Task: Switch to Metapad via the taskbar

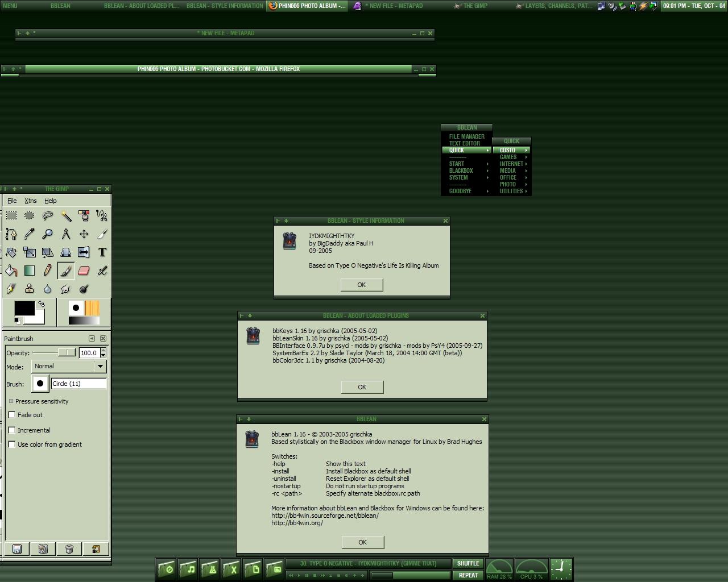Action: click(x=389, y=6)
